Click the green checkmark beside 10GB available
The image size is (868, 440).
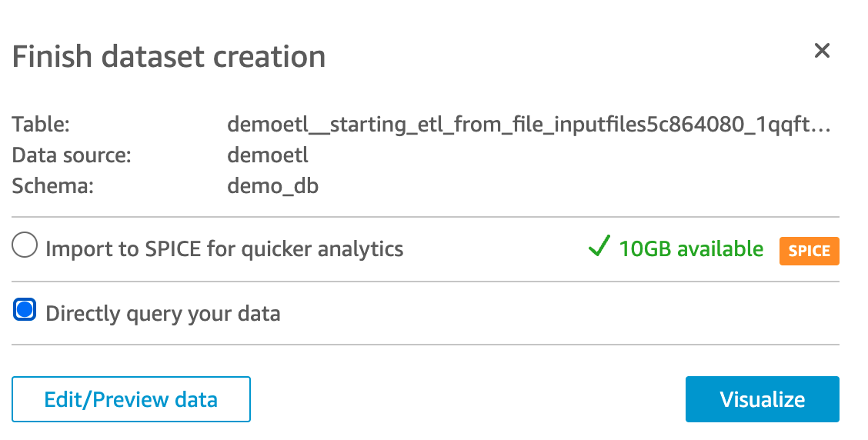pos(598,248)
